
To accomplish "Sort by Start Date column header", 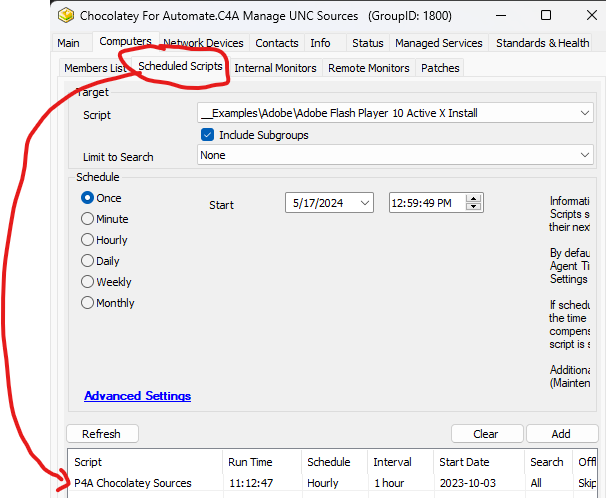I will [x=479, y=462].
